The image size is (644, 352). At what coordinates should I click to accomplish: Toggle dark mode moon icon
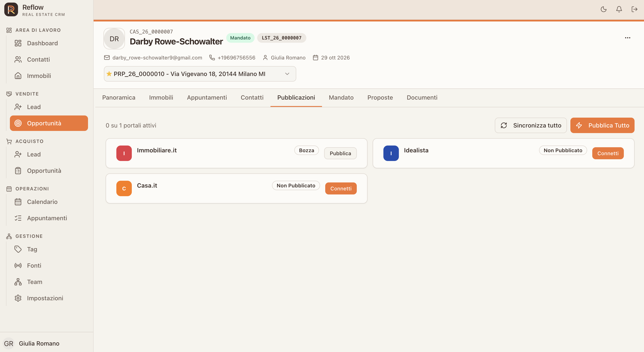point(603,9)
